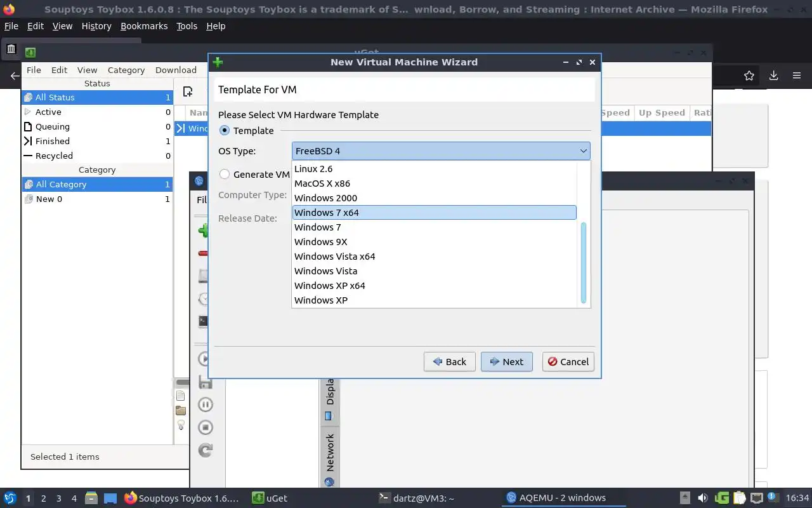Click AQEMU reset VM icon
Viewport: 812px width, 508px height.
(x=205, y=450)
